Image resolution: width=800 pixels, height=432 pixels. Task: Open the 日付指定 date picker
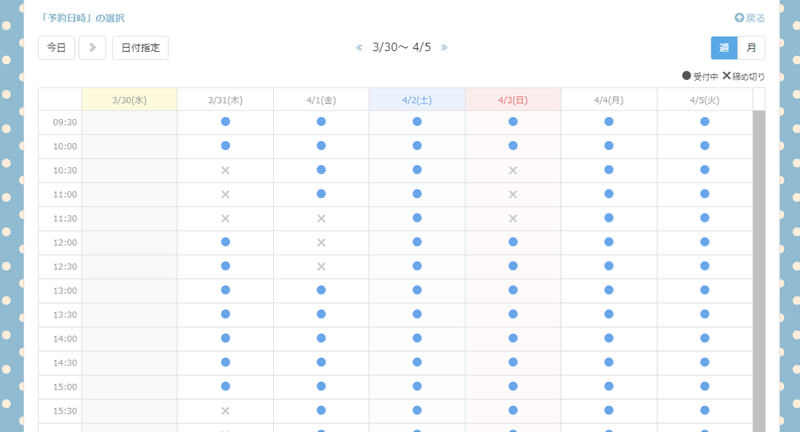point(140,47)
